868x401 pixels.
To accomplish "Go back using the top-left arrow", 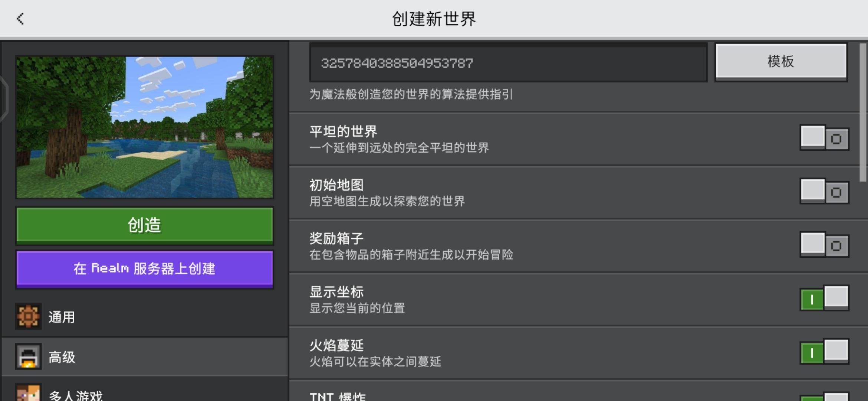I will click(20, 19).
